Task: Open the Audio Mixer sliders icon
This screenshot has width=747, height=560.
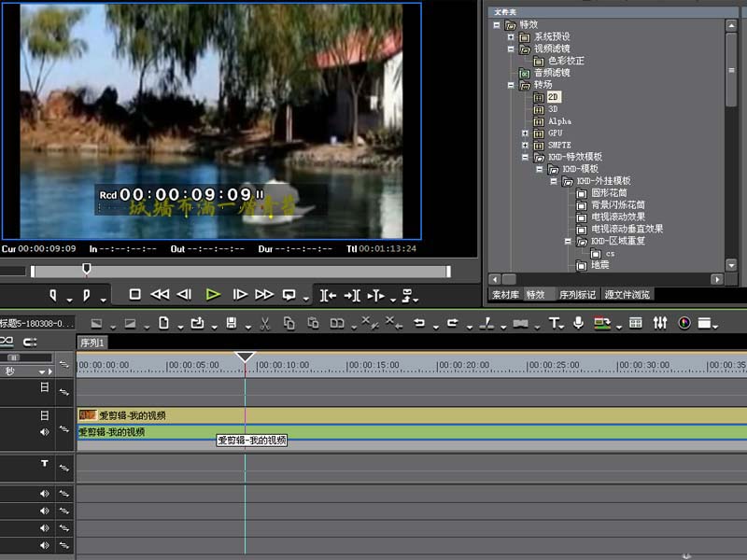Action: tap(660, 323)
